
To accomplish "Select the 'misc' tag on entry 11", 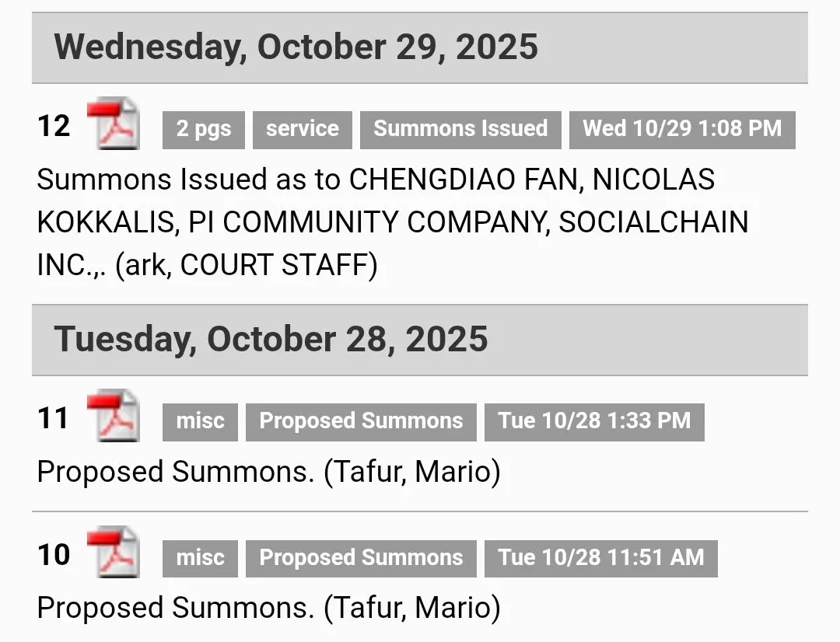I will [x=200, y=421].
